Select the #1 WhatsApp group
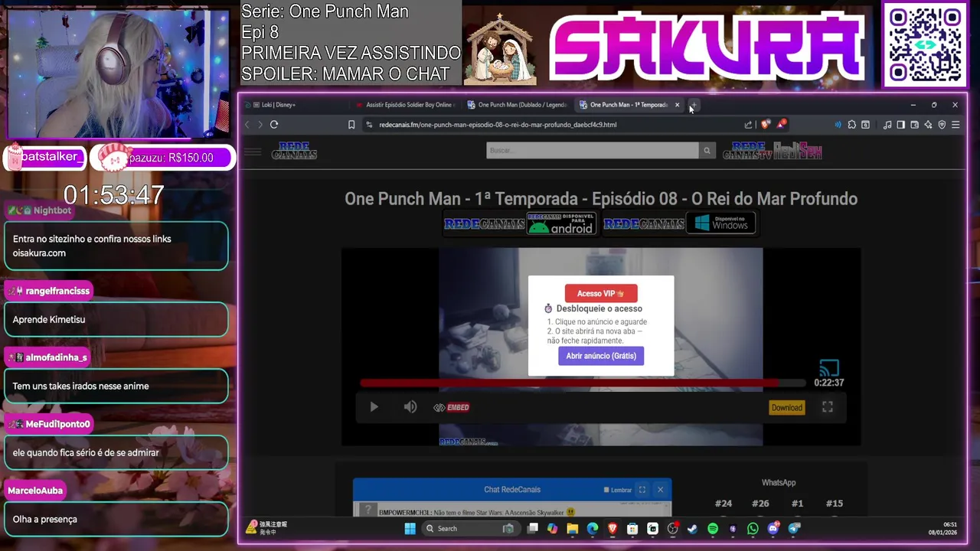 click(x=797, y=504)
